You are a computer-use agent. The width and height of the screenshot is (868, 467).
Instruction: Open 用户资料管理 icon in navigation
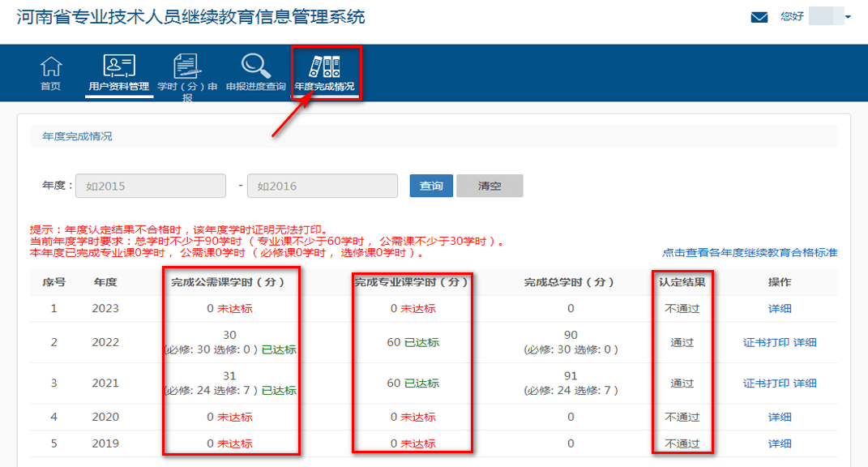(119, 66)
